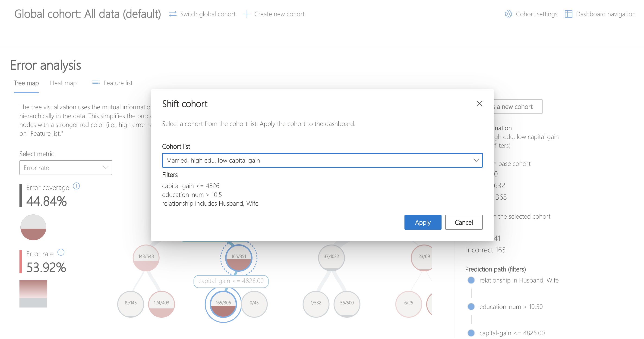The height and width of the screenshot is (339, 644).
Task: Click the Switch global cohort arrows icon
Action: pos(173,14)
